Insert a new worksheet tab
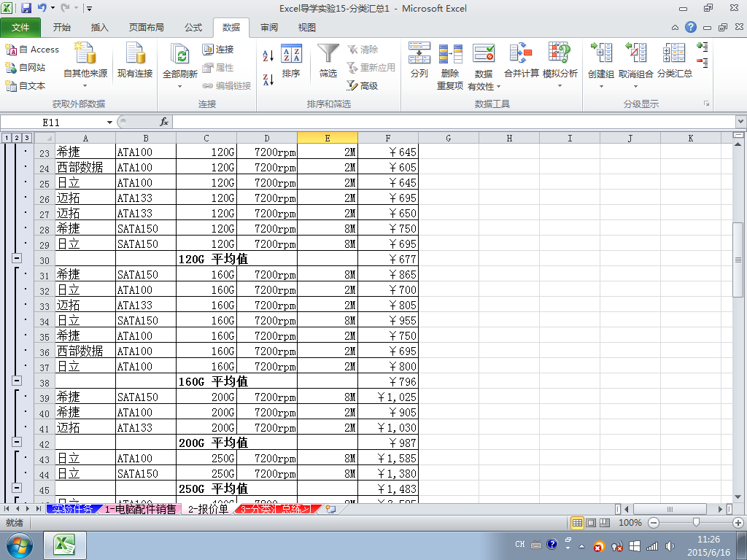The height and width of the screenshot is (560, 747). point(330,509)
